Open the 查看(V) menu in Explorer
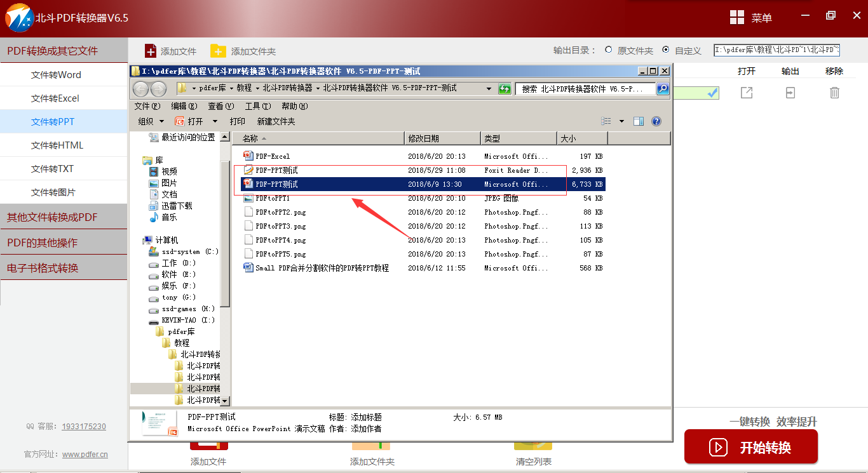This screenshot has width=868, height=473. click(x=221, y=106)
